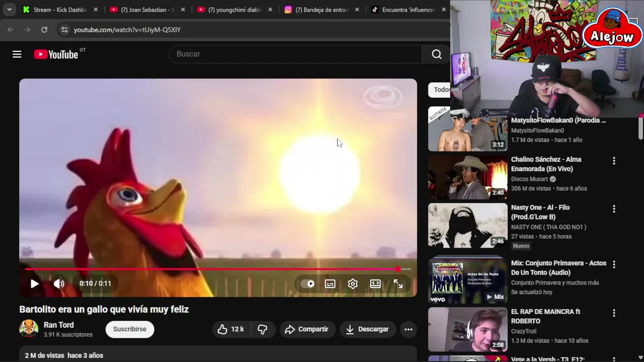Go forward with the browser forward arrow

[27, 30]
